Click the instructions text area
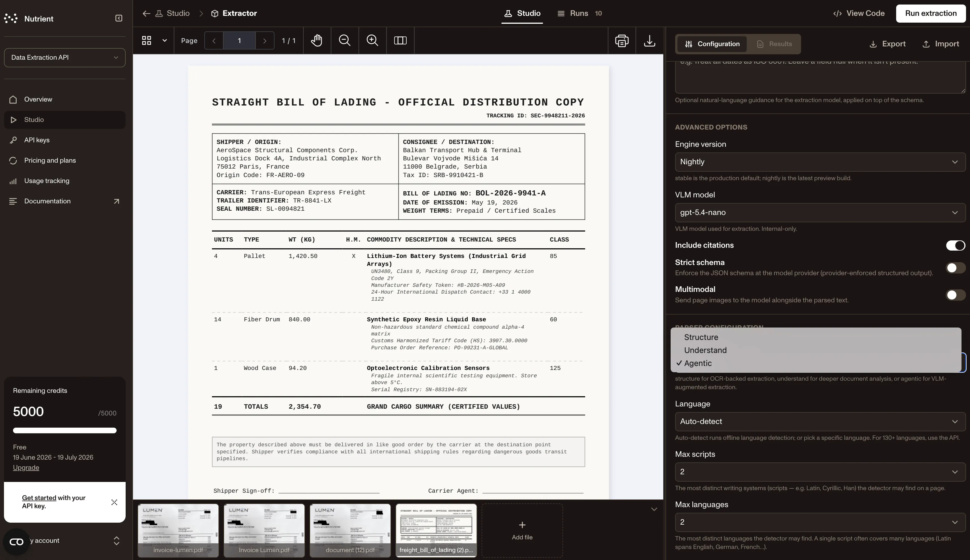 click(820, 77)
